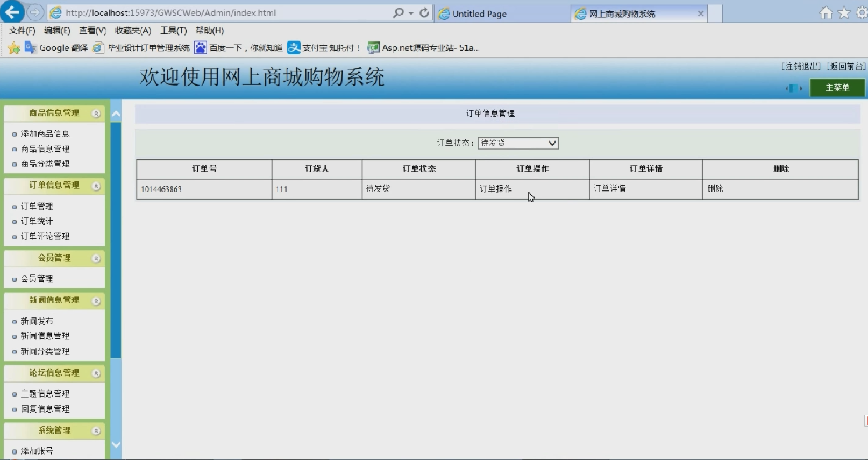
Task: Open 新闻信息管理 sidebar link
Action: click(45, 336)
